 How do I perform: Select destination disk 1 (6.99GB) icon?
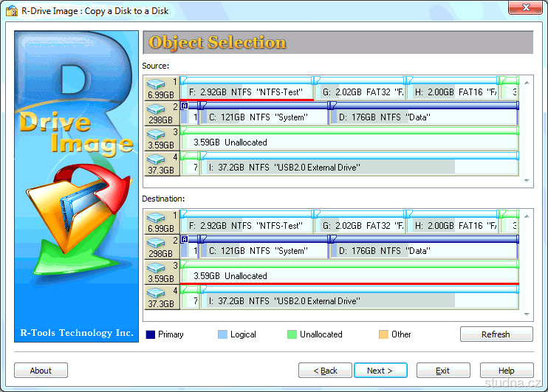pyautogui.click(x=162, y=222)
